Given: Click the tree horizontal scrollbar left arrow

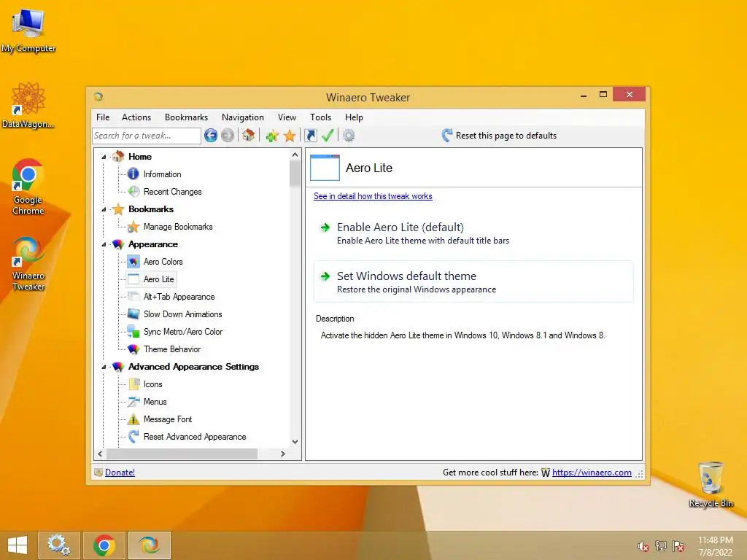Looking at the screenshot, I should 100,454.
